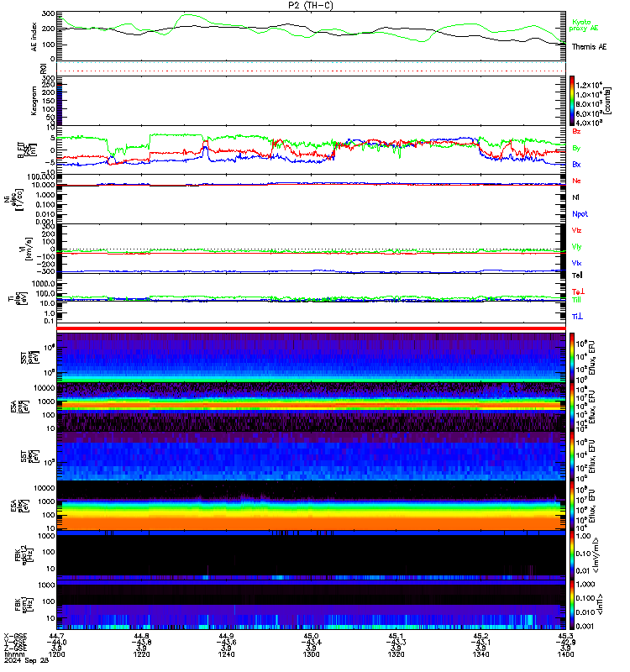This screenshot has height=672, width=630.
Task: Select the Themis AE legend label
Action: click(x=589, y=47)
